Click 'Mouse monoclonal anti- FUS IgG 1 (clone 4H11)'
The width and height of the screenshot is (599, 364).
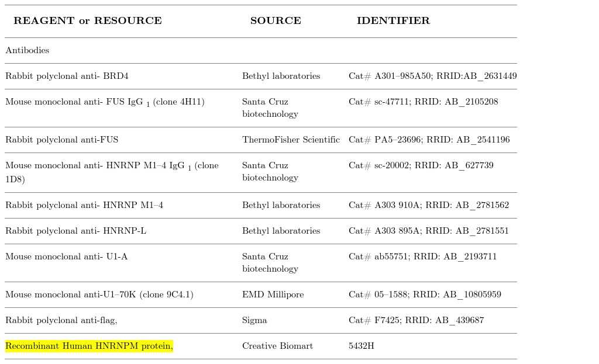click(x=105, y=102)
